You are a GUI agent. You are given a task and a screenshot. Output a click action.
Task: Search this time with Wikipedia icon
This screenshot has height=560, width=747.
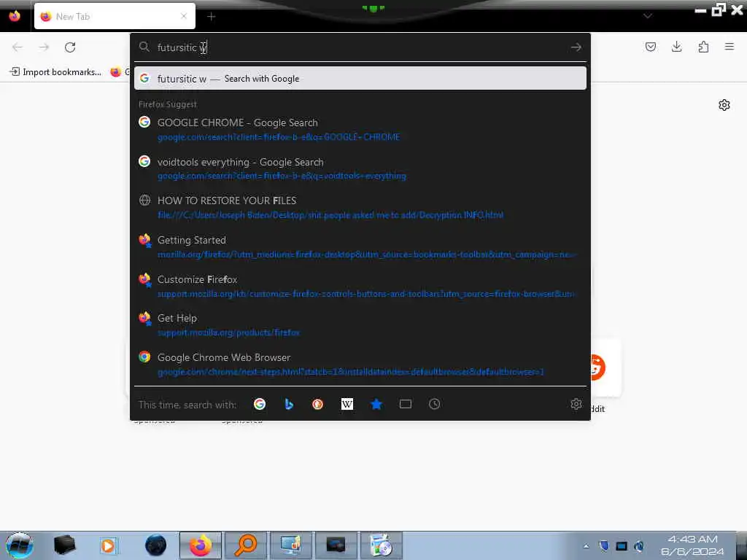pos(347,404)
